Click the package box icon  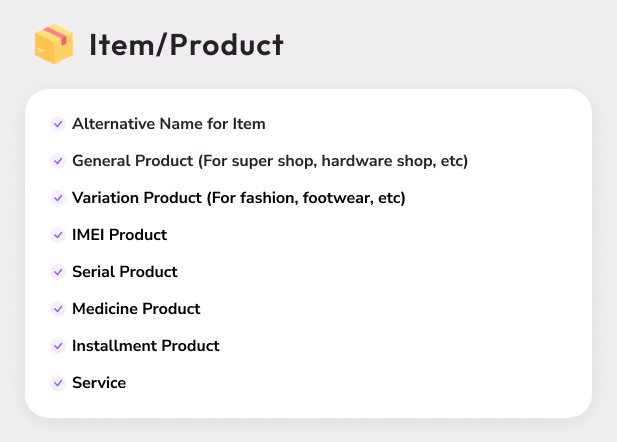[54, 45]
